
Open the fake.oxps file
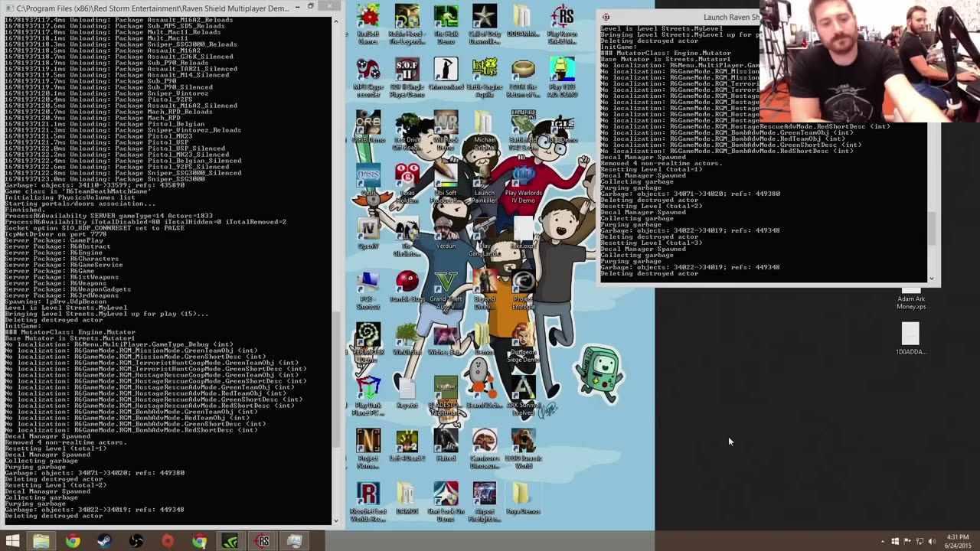[x=523, y=233]
